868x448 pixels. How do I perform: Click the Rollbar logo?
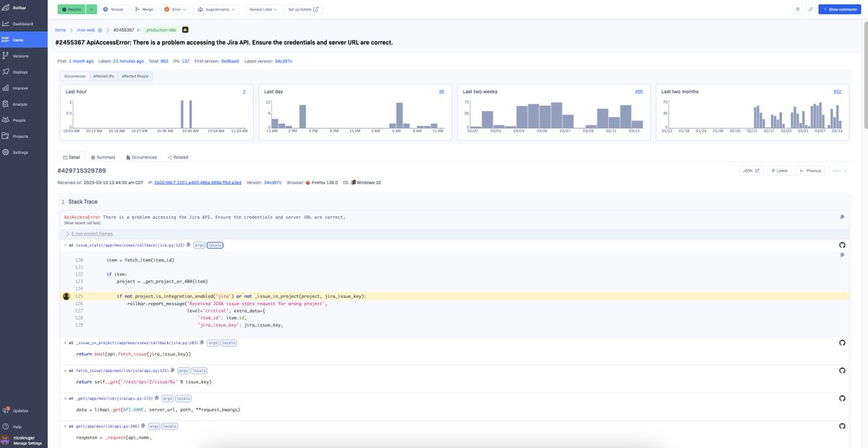[14, 7]
